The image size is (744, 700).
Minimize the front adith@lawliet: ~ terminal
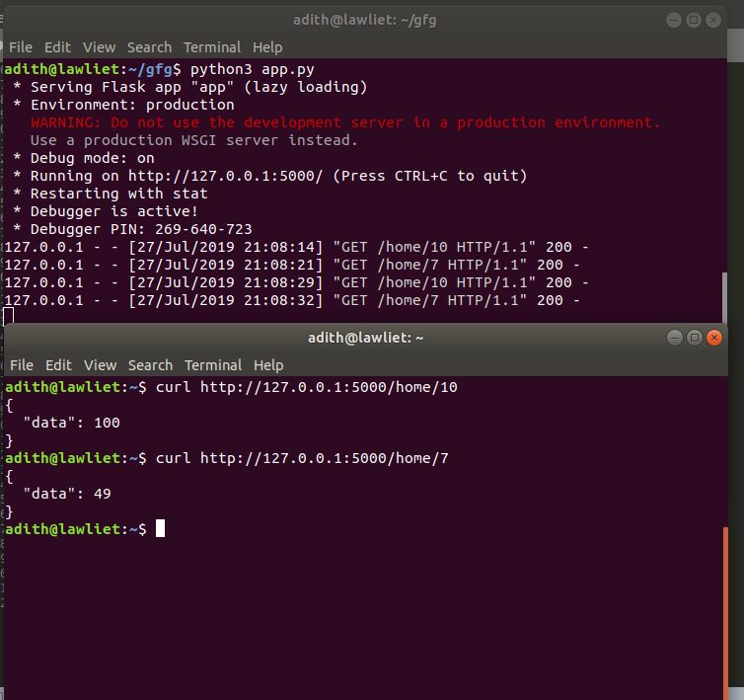[x=675, y=338]
